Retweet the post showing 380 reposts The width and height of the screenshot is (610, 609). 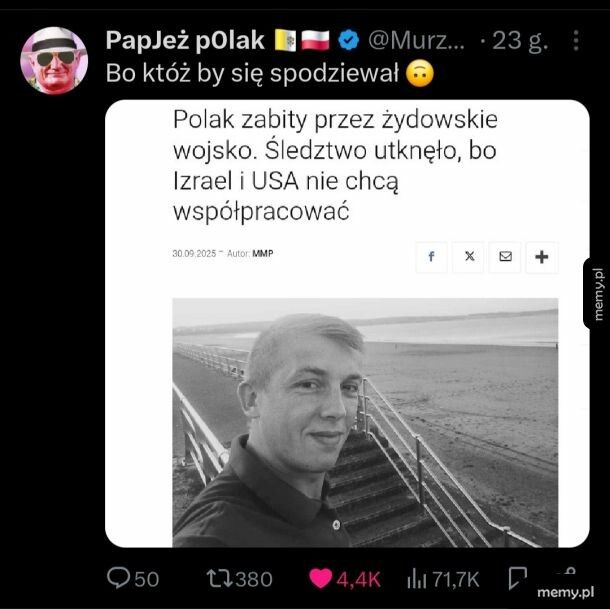click(x=219, y=578)
